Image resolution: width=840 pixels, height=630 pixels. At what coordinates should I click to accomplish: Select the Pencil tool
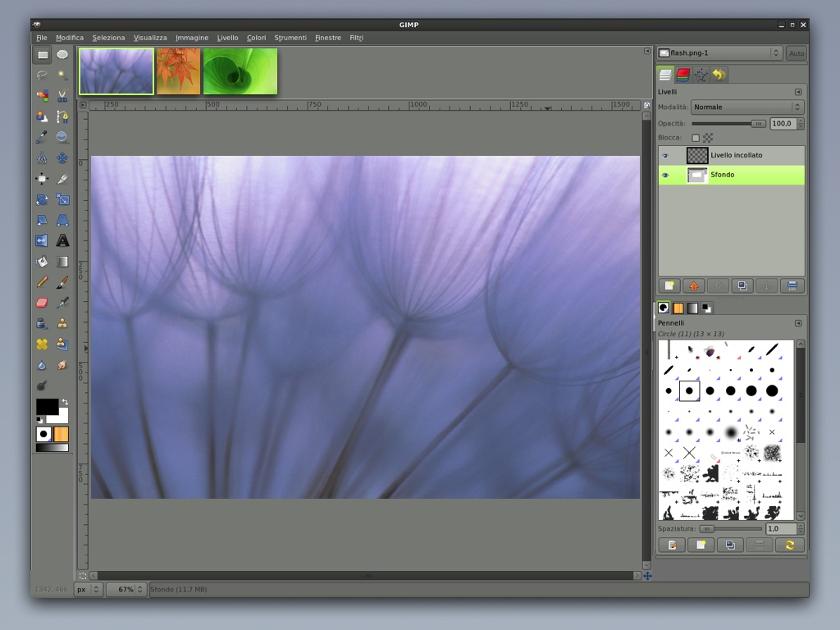tap(42, 282)
